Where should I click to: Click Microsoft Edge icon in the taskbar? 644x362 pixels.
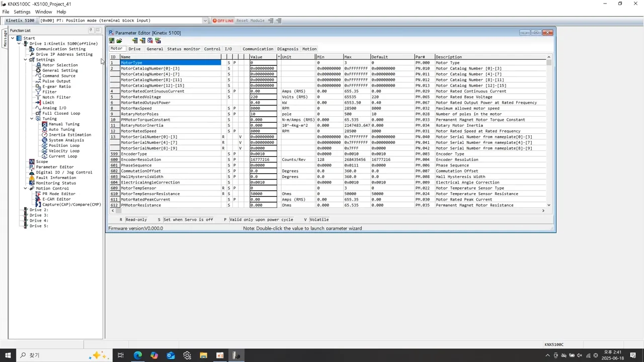(x=137, y=355)
